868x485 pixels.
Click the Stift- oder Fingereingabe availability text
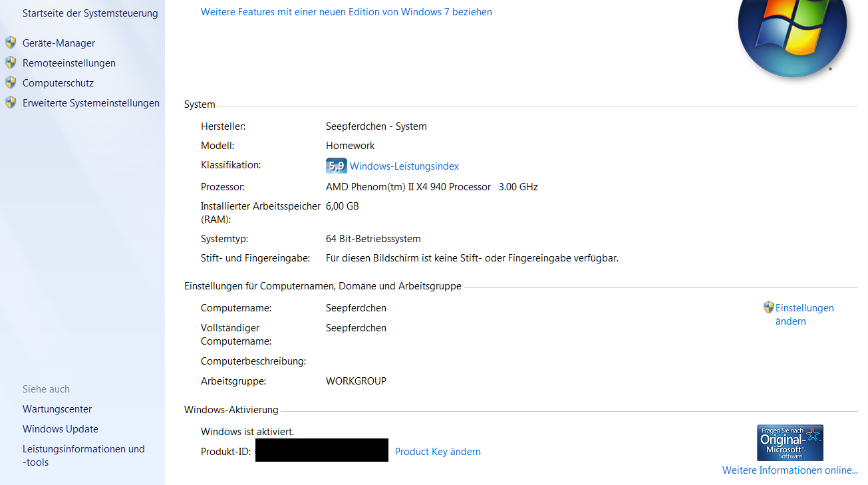[x=472, y=258]
